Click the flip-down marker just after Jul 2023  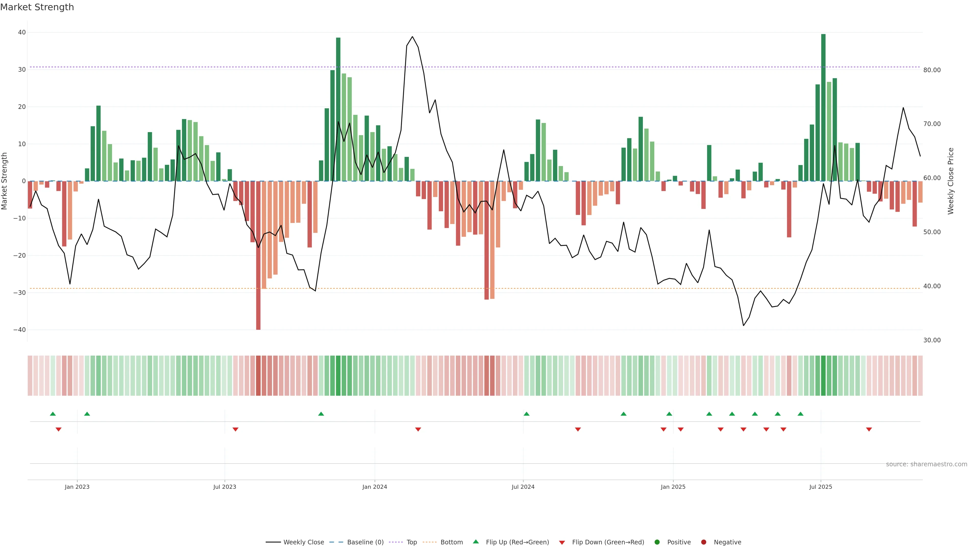(x=236, y=429)
